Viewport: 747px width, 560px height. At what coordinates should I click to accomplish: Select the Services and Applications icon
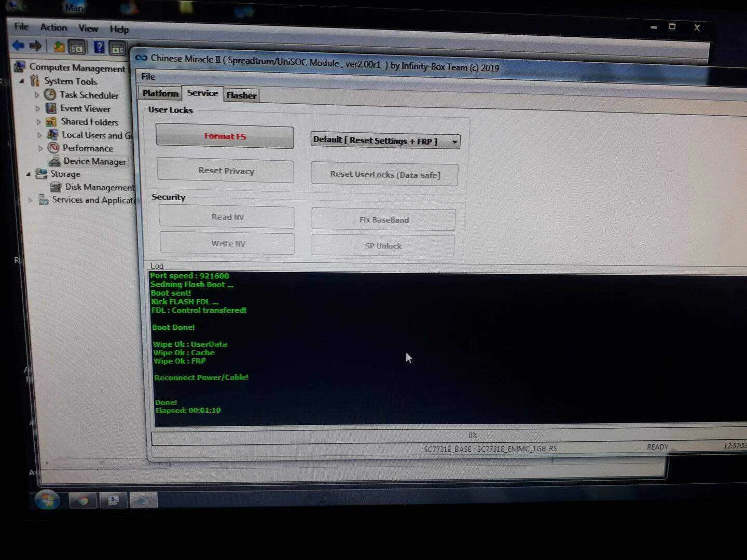[x=44, y=200]
